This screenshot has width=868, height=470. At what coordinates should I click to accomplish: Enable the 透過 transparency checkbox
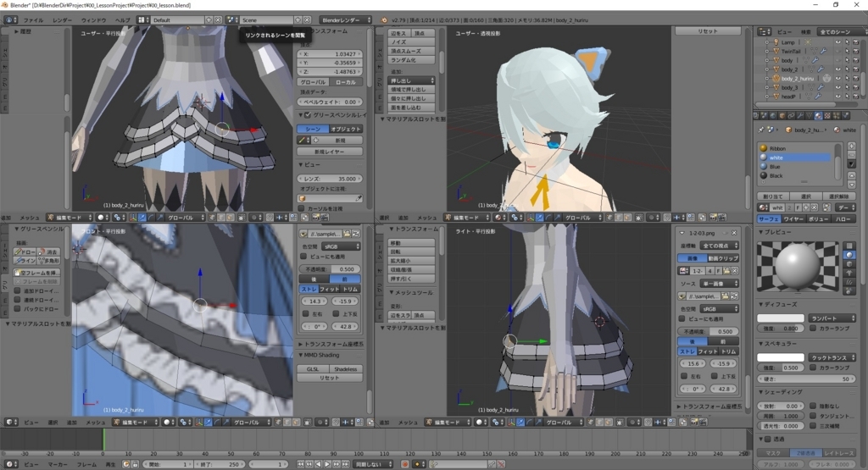coord(768,439)
